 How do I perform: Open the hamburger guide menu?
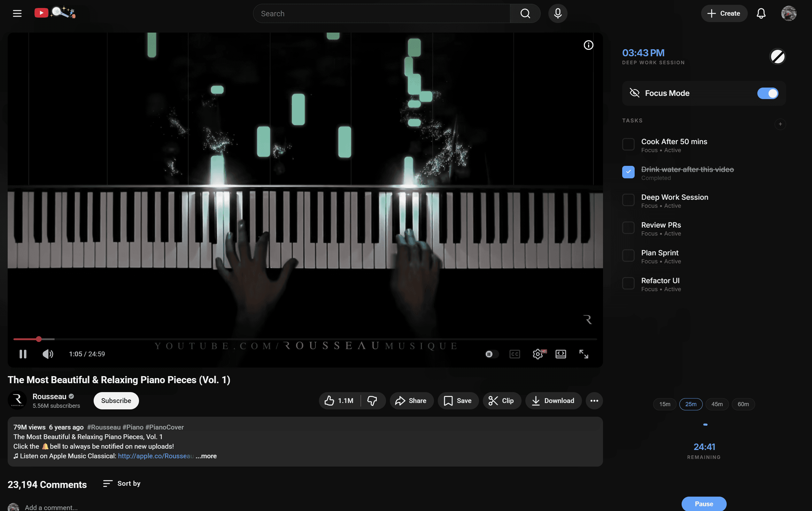click(17, 13)
